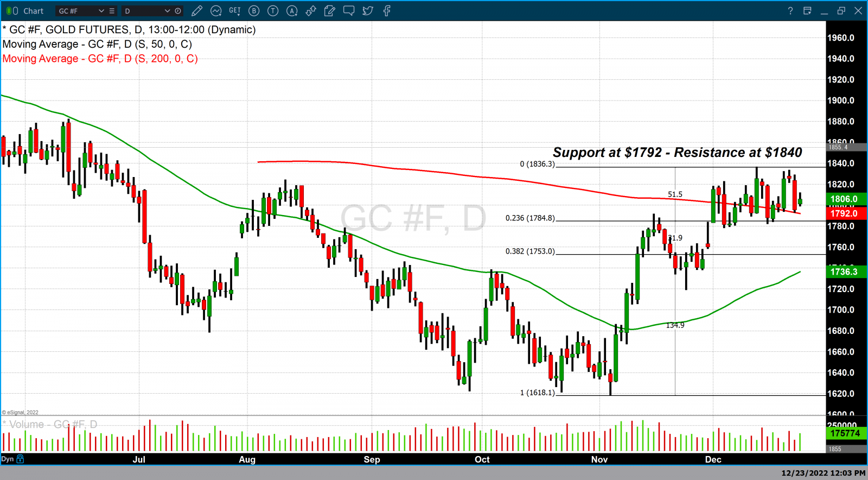Click the Nov label on time axis
Image resolution: width=868 pixels, height=480 pixels.
tap(599, 459)
